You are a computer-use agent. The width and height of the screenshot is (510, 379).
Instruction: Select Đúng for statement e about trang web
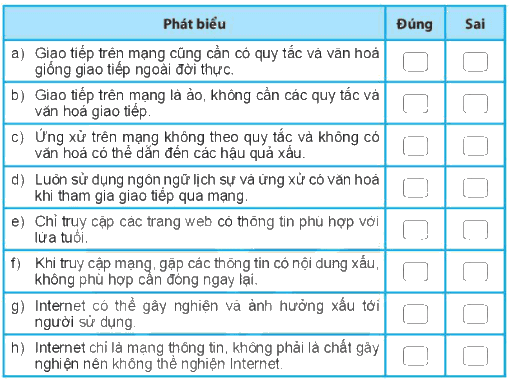coord(415,230)
